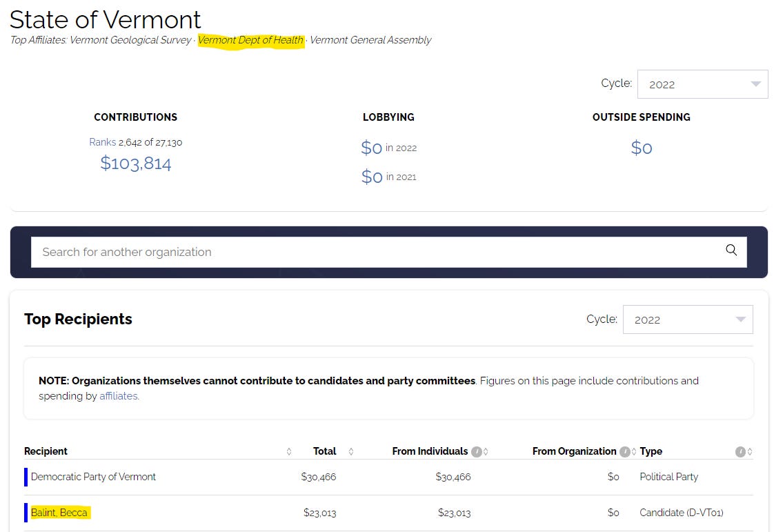The width and height of the screenshot is (774, 532).
Task: Click the Recipient column header
Action: [46, 451]
